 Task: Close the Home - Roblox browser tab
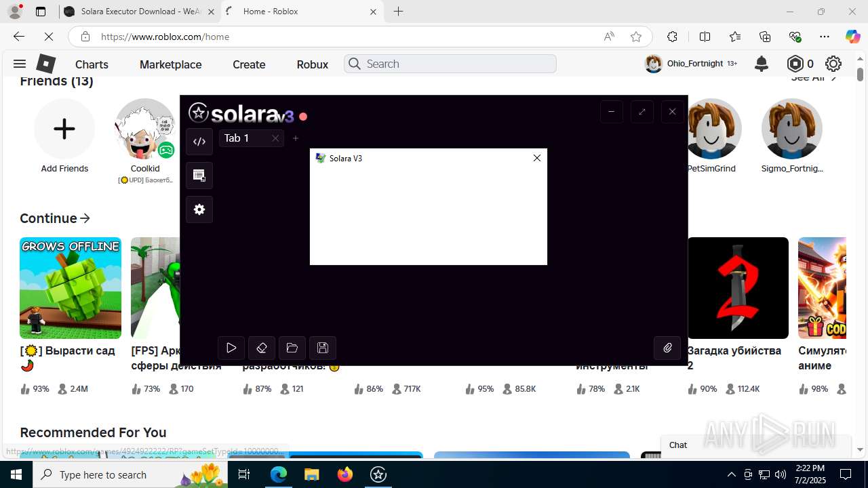click(373, 12)
